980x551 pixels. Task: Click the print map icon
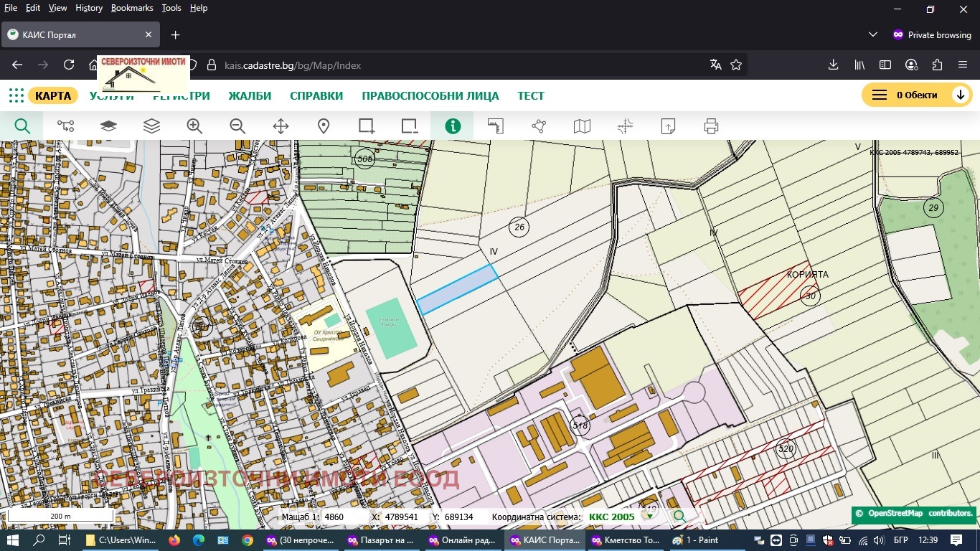[x=711, y=126]
